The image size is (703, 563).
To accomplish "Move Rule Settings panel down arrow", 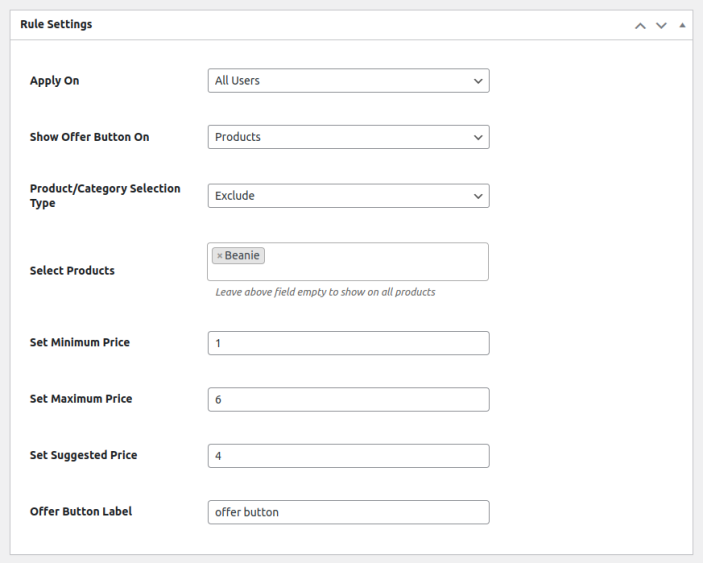I will pos(661,25).
